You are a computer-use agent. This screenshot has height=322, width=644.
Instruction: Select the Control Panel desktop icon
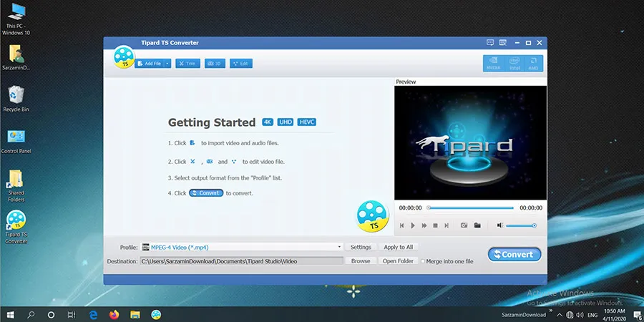click(x=16, y=142)
